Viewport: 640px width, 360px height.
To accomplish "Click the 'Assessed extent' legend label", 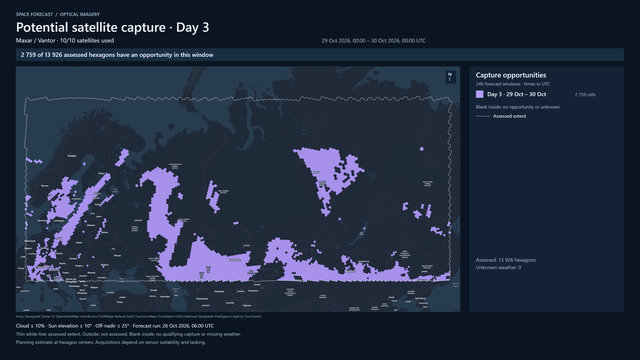I will [509, 116].
